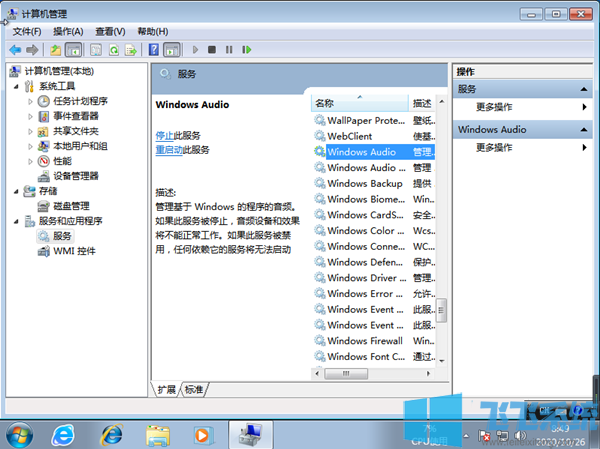Collapse the 系统工具 tree node
Viewport: 600px width, 449px height.
pos(16,87)
